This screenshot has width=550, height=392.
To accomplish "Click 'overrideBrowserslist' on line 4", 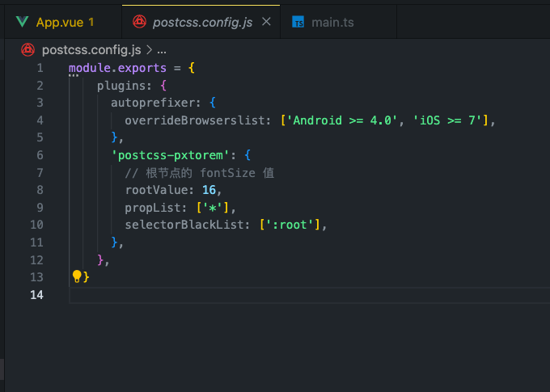I will (195, 120).
